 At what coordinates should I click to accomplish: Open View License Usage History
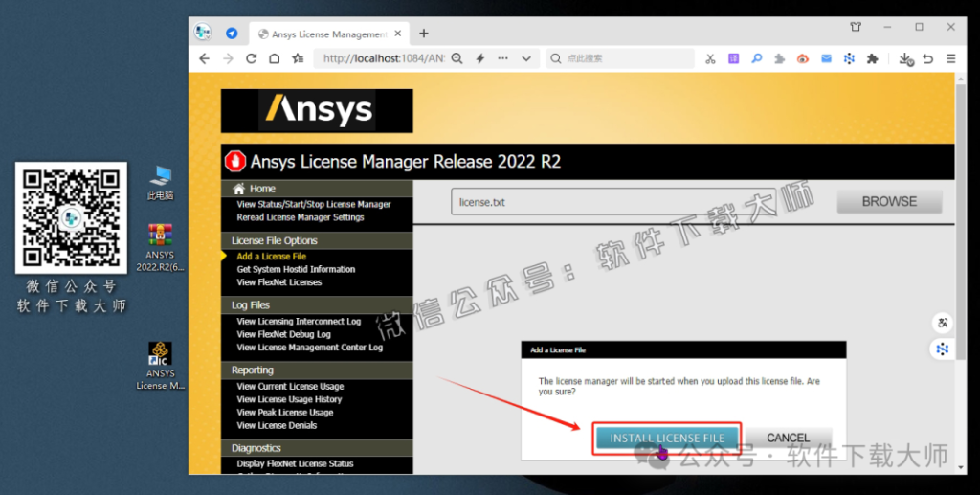tap(289, 399)
